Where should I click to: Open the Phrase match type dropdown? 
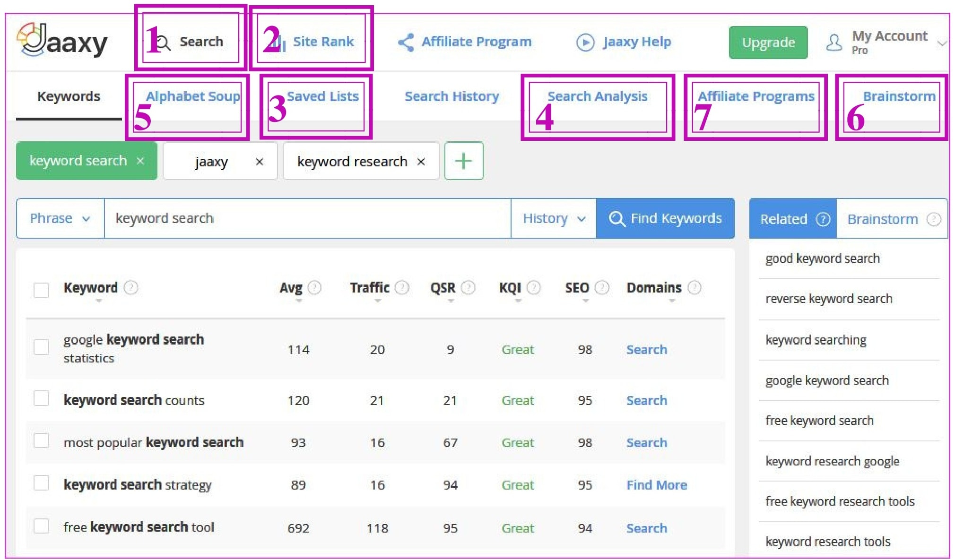(61, 218)
